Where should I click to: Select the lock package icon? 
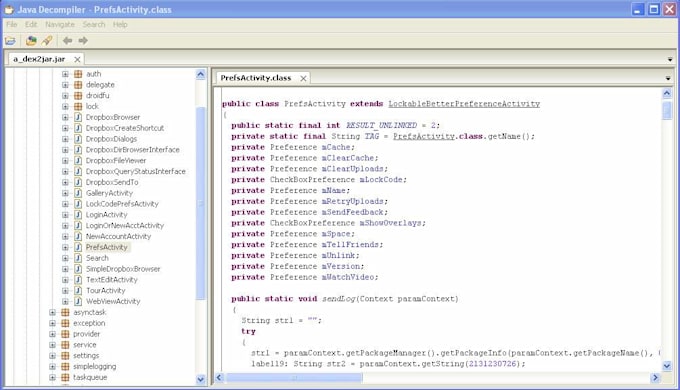coord(78,106)
